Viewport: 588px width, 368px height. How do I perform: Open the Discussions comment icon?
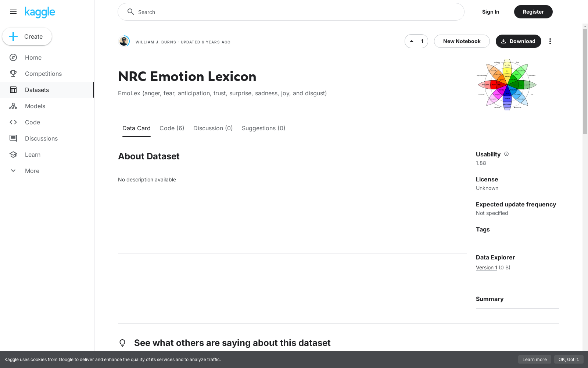(x=13, y=138)
